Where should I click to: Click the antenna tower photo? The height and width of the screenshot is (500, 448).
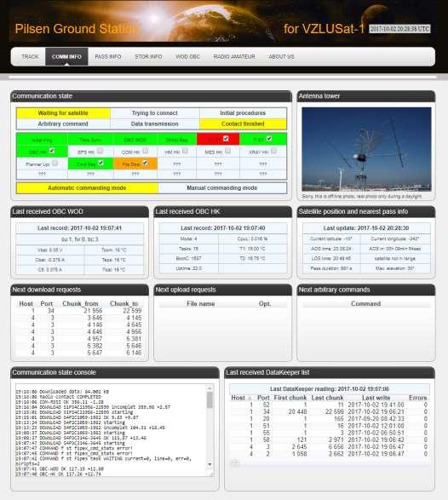click(366, 149)
